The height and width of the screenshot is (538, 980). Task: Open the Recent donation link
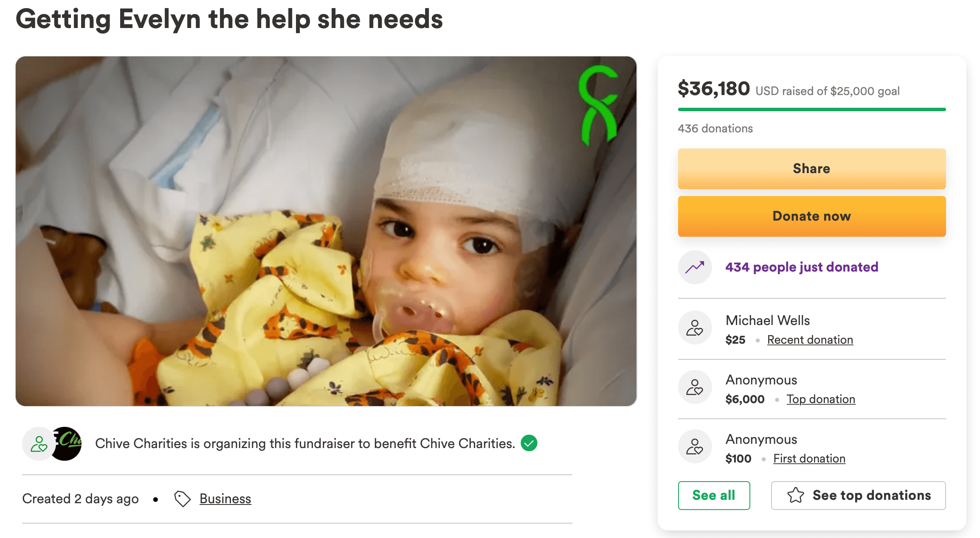[810, 340]
